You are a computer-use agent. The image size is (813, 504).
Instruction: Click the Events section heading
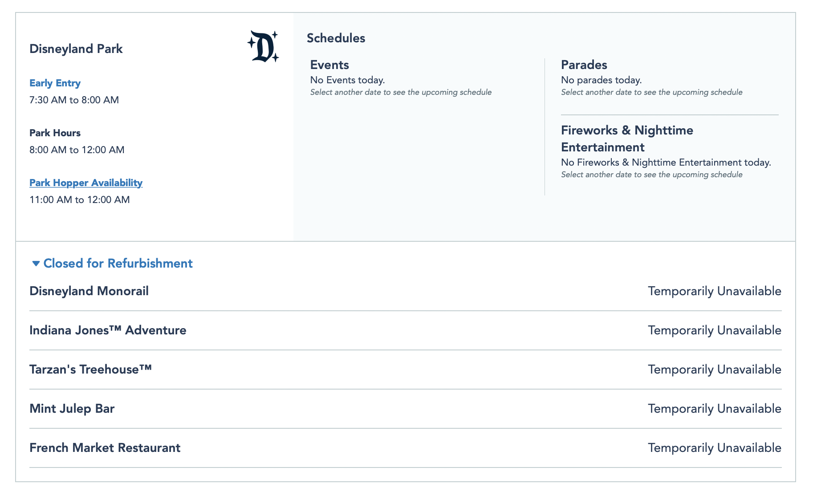tap(329, 65)
